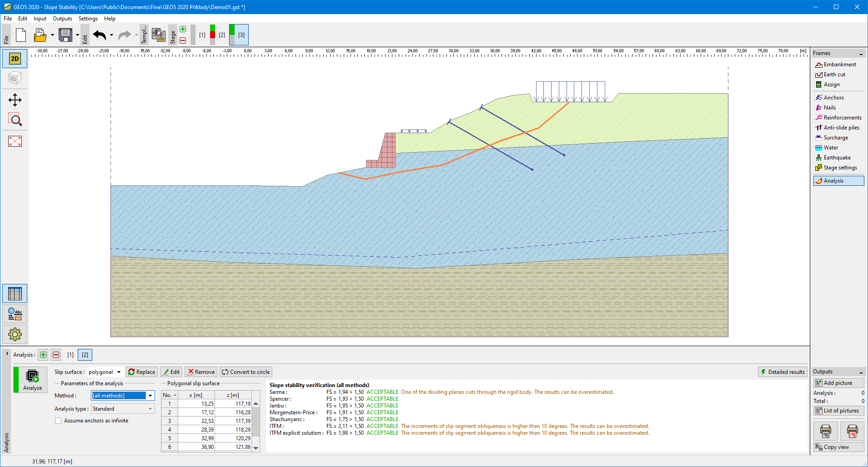Remove a construction stage with the red minus

tap(183, 40)
